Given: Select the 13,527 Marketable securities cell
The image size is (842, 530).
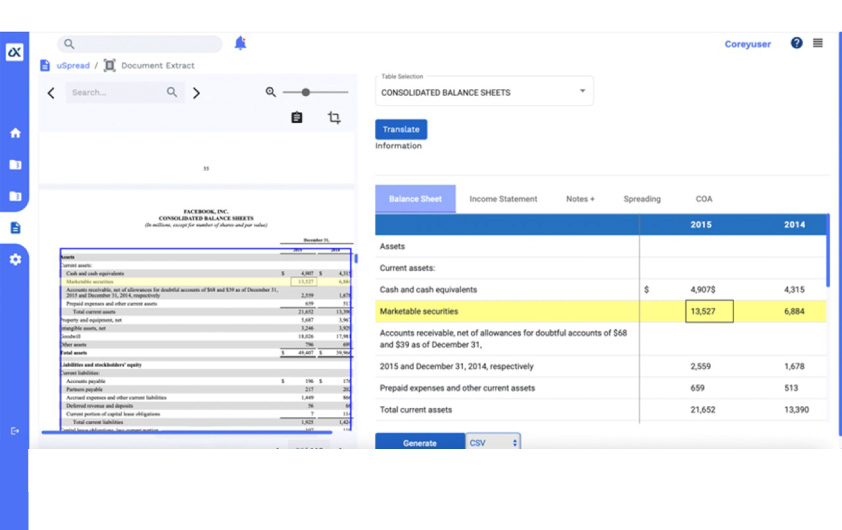Looking at the screenshot, I should pos(709,311).
